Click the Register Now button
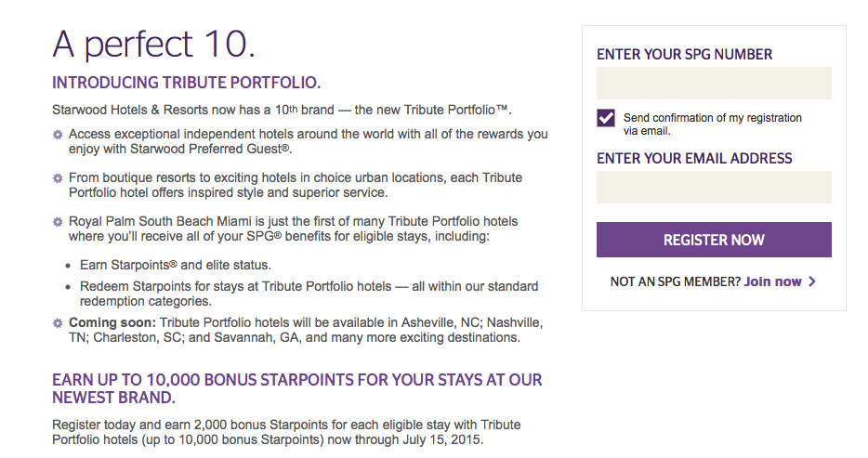The image size is (868, 458). tap(714, 240)
